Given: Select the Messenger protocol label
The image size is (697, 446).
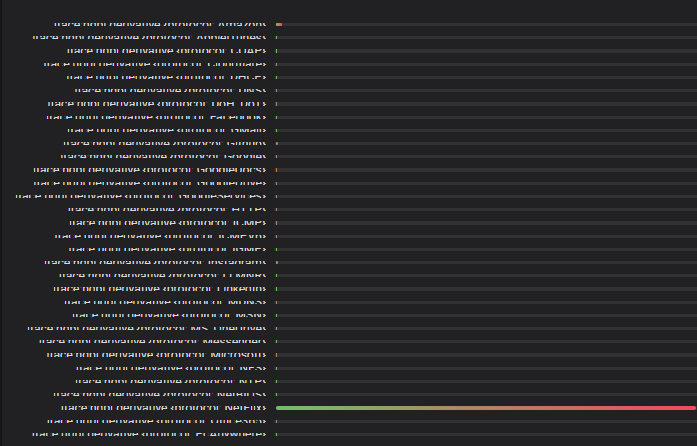Looking at the screenshot, I should coord(152,342).
